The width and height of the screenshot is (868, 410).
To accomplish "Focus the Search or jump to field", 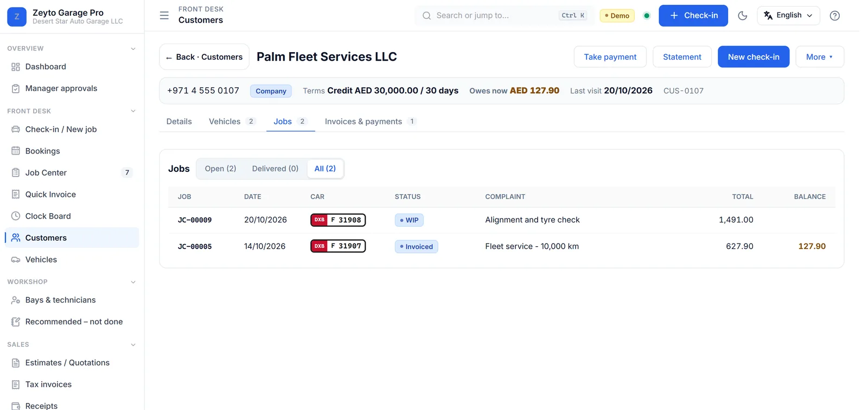I will coord(505,16).
